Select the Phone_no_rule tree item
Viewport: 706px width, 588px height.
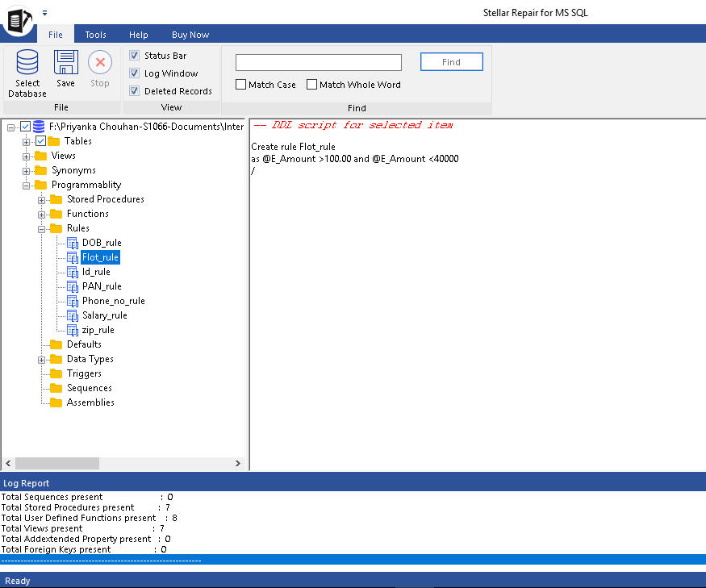(114, 301)
